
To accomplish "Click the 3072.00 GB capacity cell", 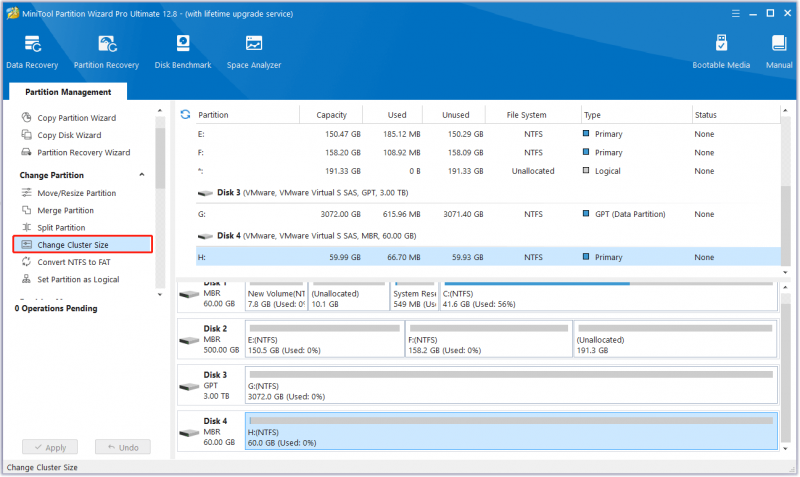I will pyautogui.click(x=340, y=214).
